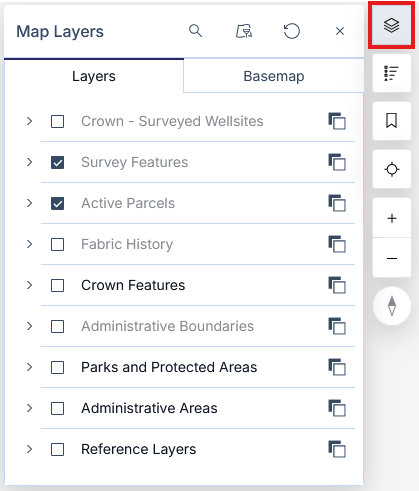The height and width of the screenshot is (491, 419).
Task: Close the Map Layers panel
Action: pos(340,31)
